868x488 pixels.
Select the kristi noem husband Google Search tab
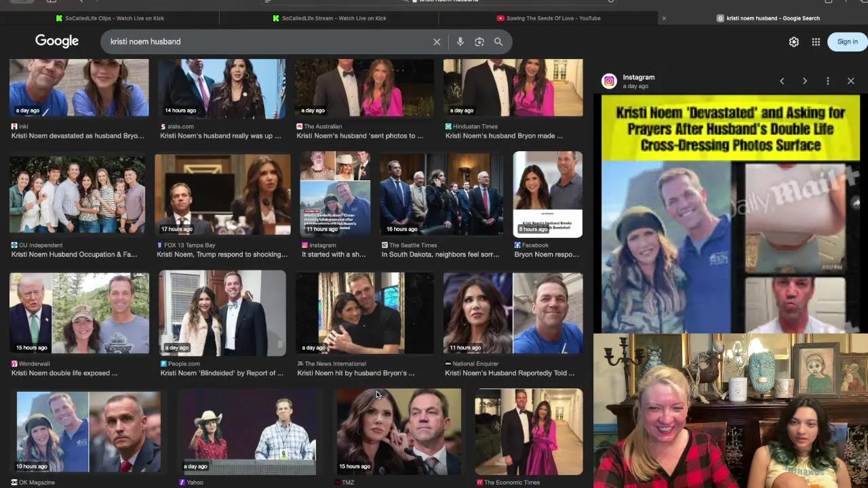pos(768,18)
